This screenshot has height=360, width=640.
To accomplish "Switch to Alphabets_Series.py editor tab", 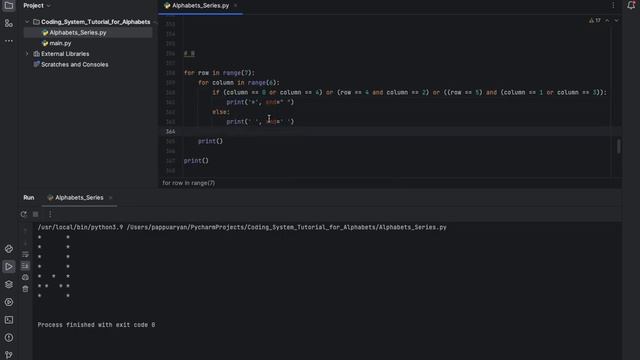I will 200,6.
